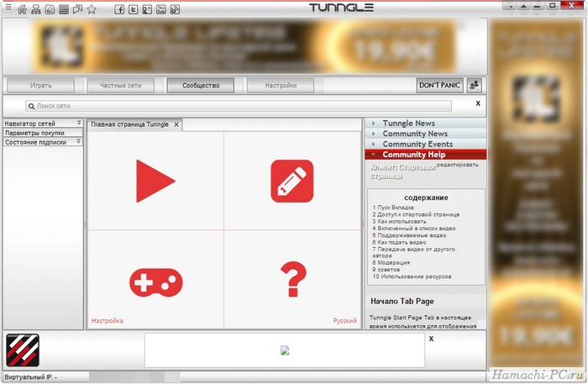The width and height of the screenshot is (588, 384).
Task: Click the magnifier icon in search box
Action: (32, 106)
